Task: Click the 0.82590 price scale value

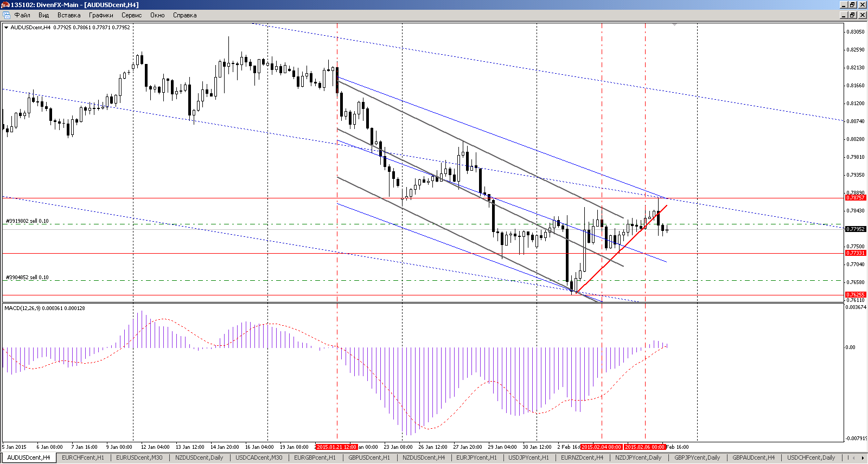Action: [x=856, y=50]
